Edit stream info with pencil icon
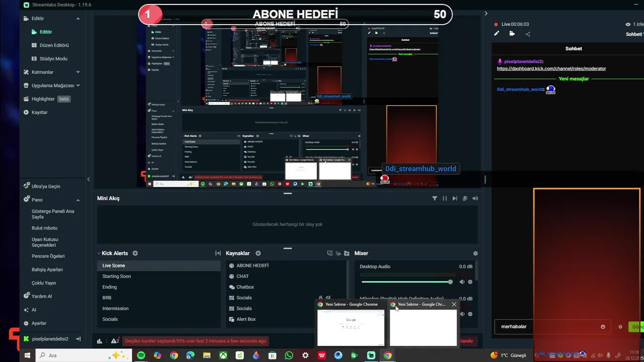This screenshot has height=362, width=644. tap(497, 34)
